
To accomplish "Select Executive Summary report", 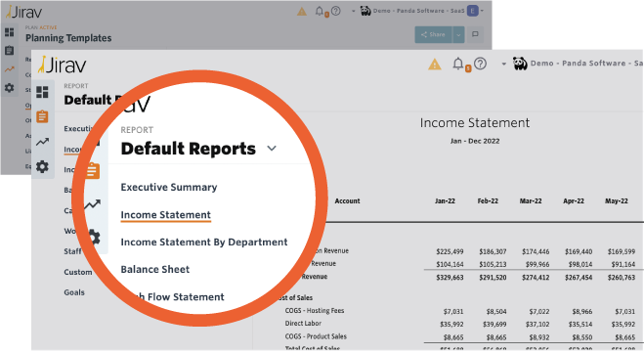I will coord(169,187).
